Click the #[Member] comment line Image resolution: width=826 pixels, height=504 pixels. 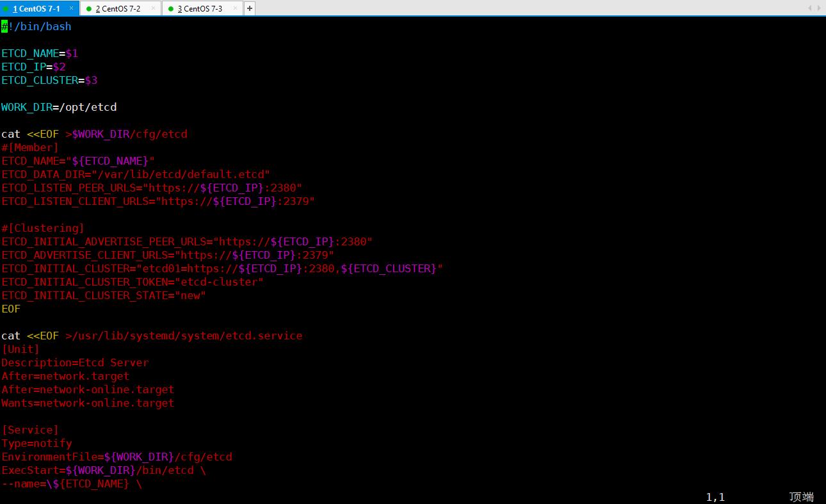point(30,147)
